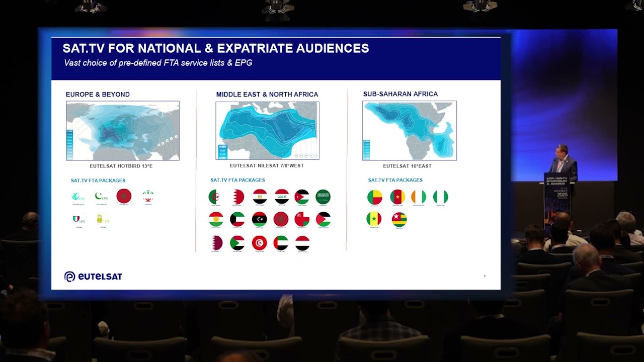Select the Côte d'Ivoire flag icon
The image size is (644, 362).
[x=419, y=197]
